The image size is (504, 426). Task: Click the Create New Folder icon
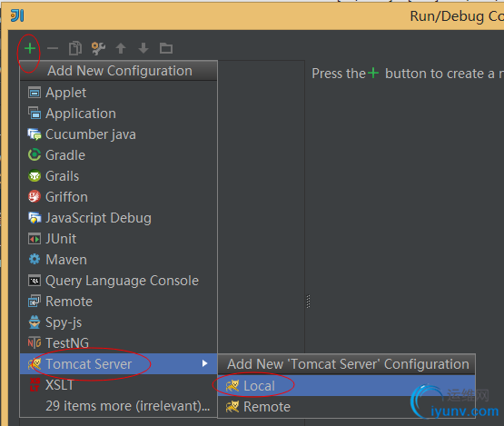[166, 48]
